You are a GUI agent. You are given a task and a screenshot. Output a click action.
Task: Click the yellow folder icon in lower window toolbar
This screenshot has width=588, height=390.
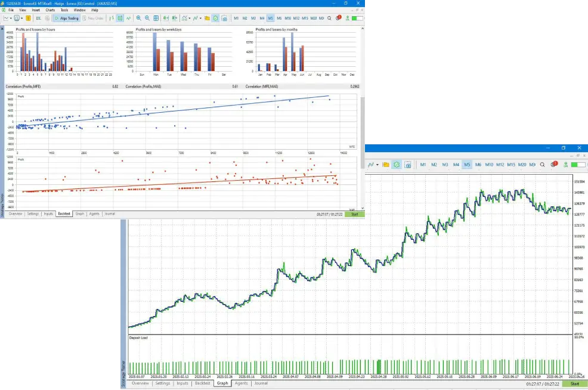[386, 165]
